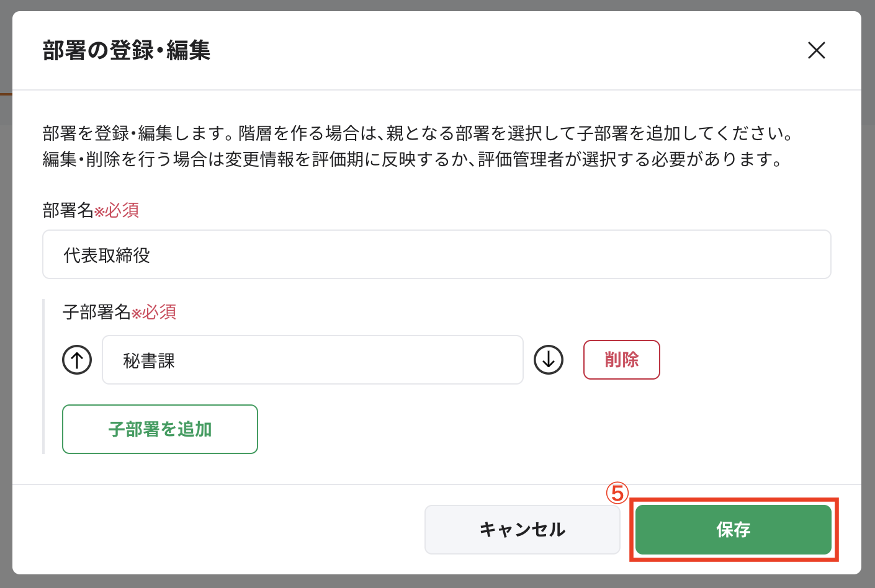Click the first line of the description text
The width and height of the screenshot is (875, 588).
click(418, 133)
